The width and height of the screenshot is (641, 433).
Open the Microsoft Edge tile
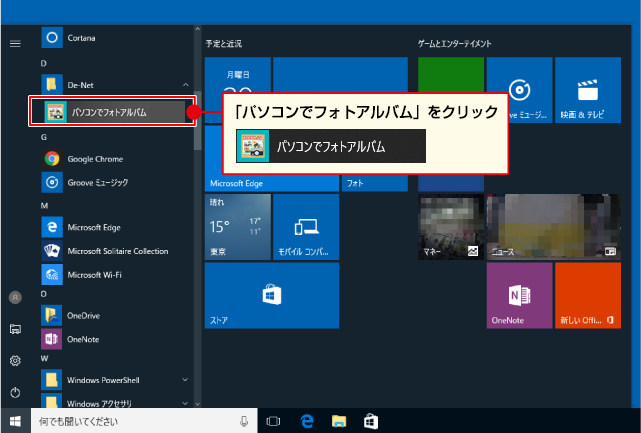pos(272,183)
